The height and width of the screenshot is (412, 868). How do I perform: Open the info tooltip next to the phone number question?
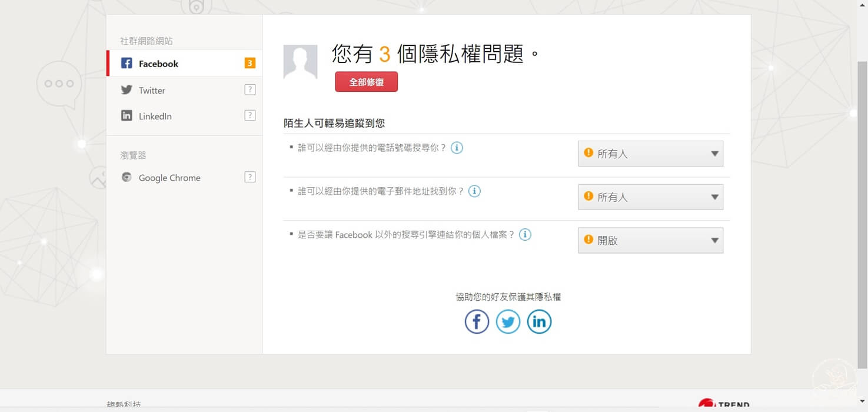tap(457, 148)
